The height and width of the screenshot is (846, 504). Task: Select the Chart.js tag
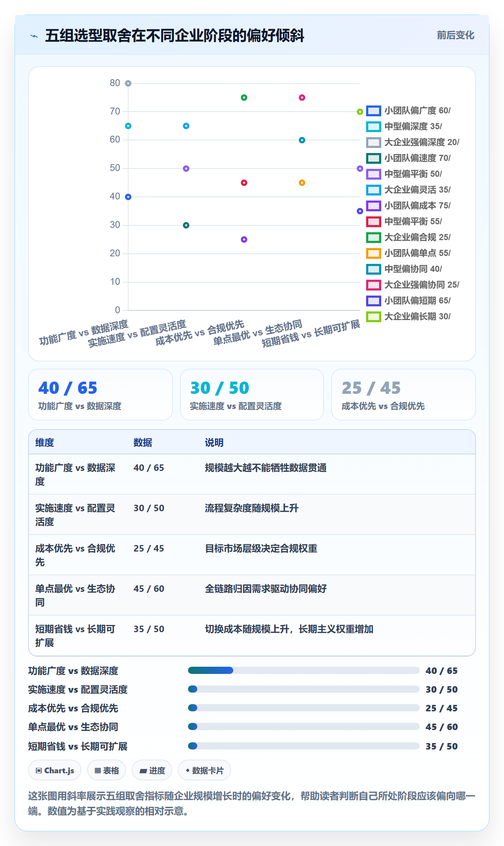tap(55, 770)
